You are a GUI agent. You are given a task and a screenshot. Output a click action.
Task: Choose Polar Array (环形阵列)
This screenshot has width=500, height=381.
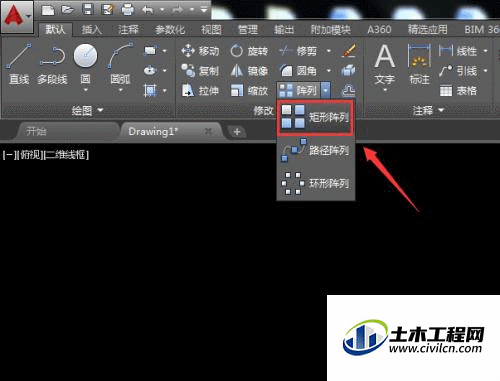315,183
